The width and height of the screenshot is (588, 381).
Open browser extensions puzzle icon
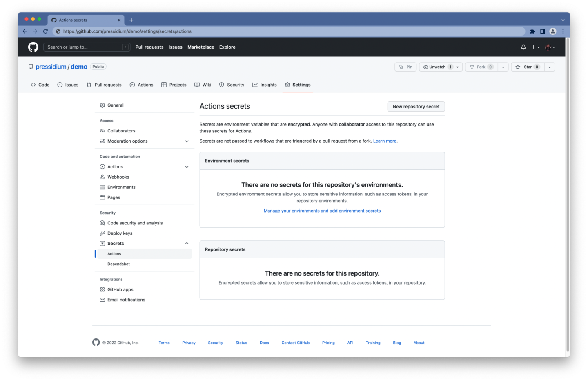532,31
